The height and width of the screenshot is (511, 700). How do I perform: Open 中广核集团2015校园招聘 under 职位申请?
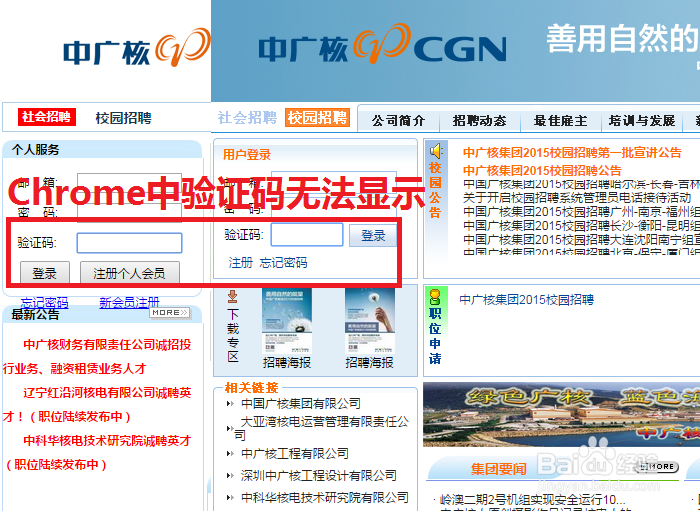click(527, 299)
